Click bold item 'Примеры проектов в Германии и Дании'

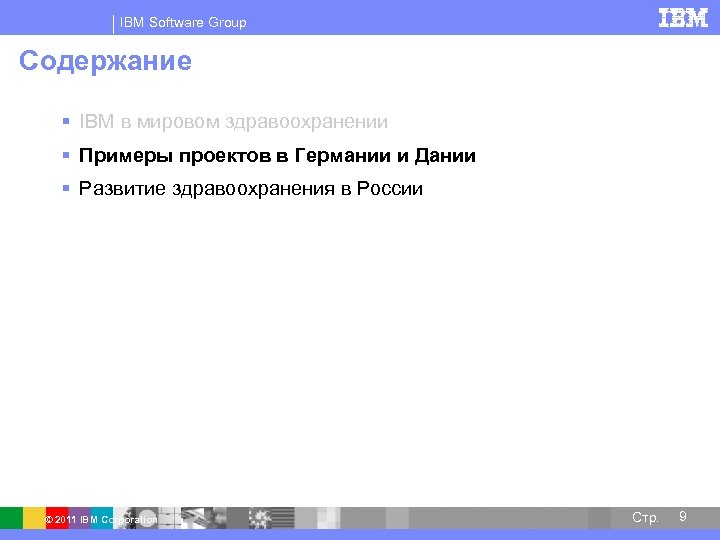pos(277,156)
